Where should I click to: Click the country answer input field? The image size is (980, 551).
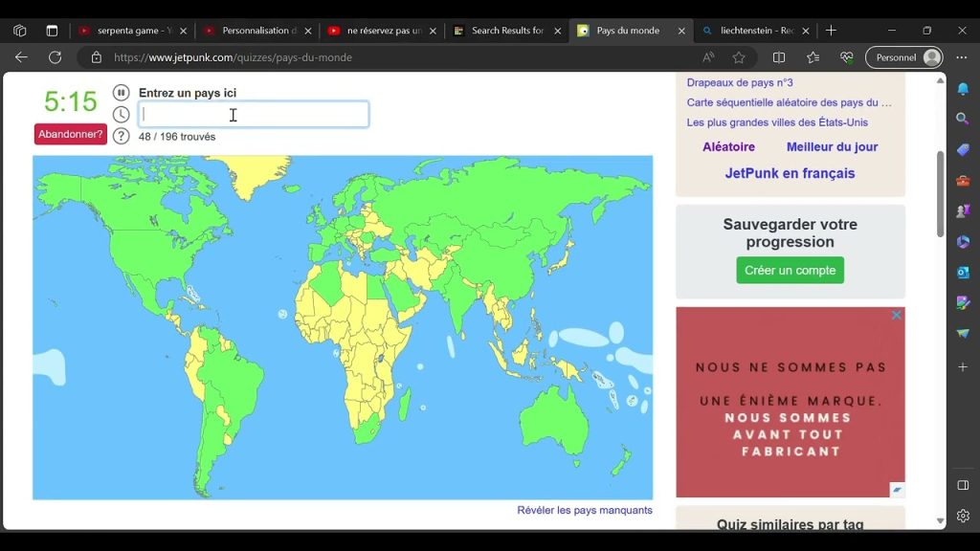[x=253, y=114]
